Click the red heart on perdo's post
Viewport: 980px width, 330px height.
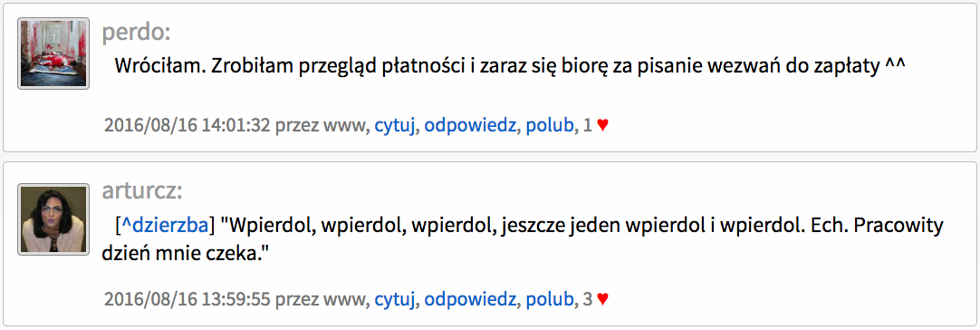602,125
